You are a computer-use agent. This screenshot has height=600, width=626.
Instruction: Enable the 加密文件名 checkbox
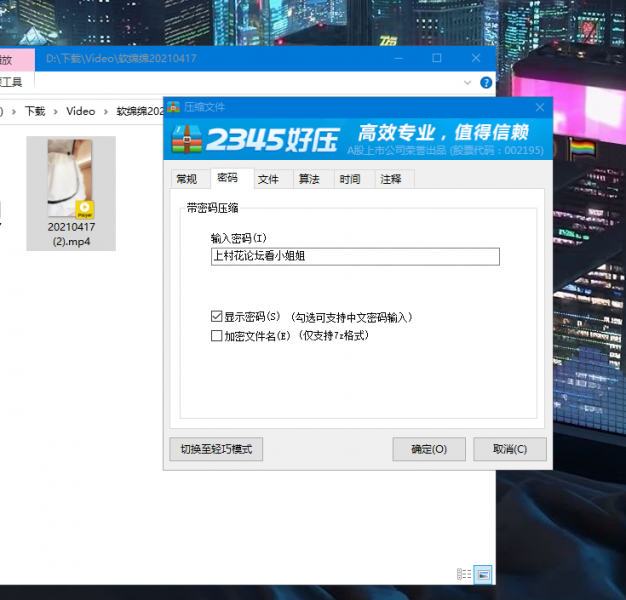(x=217, y=336)
